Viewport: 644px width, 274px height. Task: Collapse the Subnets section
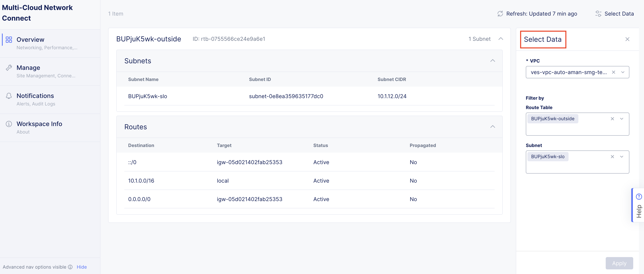(493, 61)
